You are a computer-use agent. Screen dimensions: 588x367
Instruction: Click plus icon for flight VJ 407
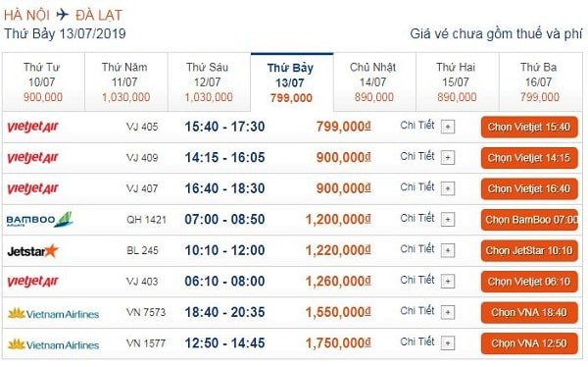[448, 188]
